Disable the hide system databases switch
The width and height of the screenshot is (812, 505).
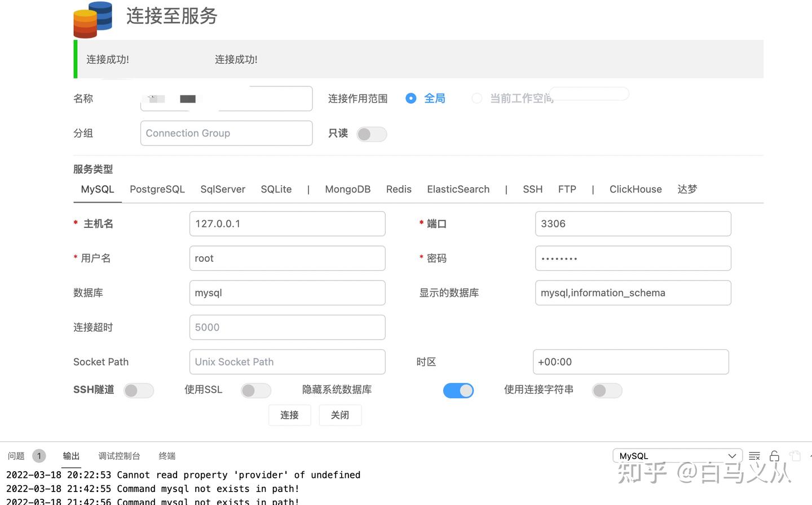tap(458, 390)
